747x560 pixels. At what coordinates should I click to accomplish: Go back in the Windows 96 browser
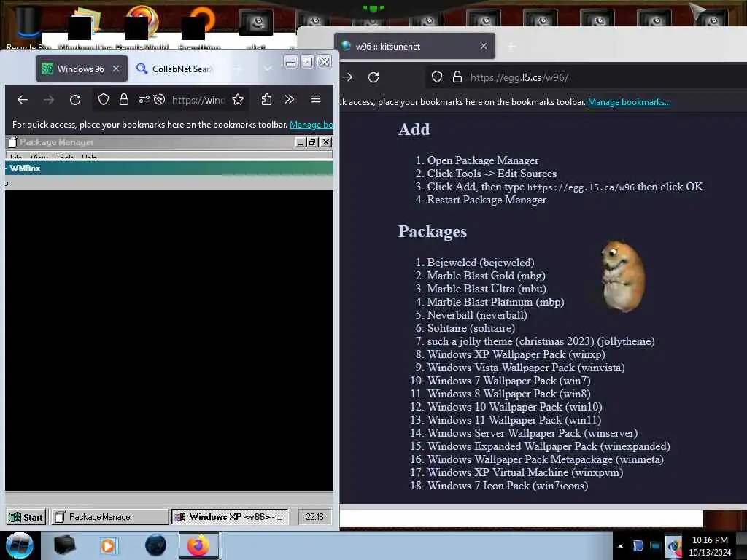coord(23,99)
